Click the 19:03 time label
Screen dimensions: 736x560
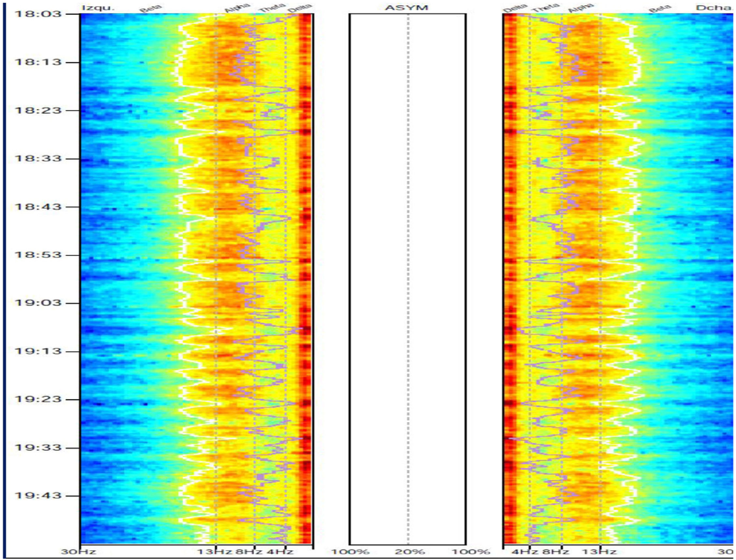(38, 303)
